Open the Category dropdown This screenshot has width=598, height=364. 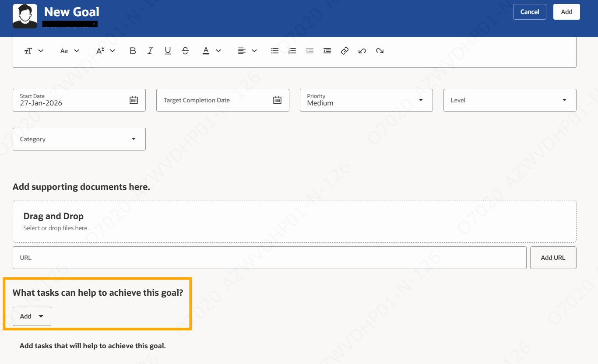[x=79, y=139]
